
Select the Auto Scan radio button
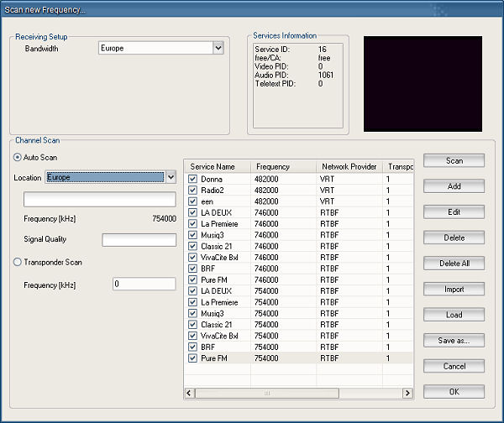18,157
